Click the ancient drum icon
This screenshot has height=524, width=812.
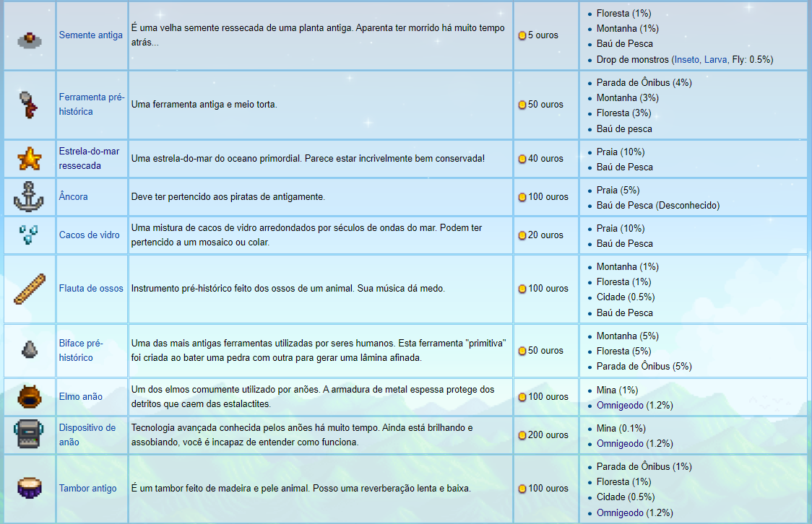pyautogui.click(x=30, y=488)
